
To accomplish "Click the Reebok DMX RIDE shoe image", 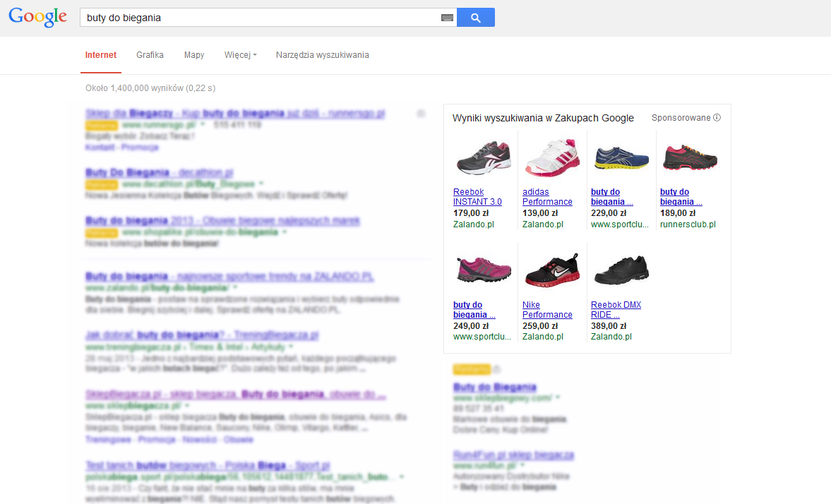I will pyautogui.click(x=621, y=269).
